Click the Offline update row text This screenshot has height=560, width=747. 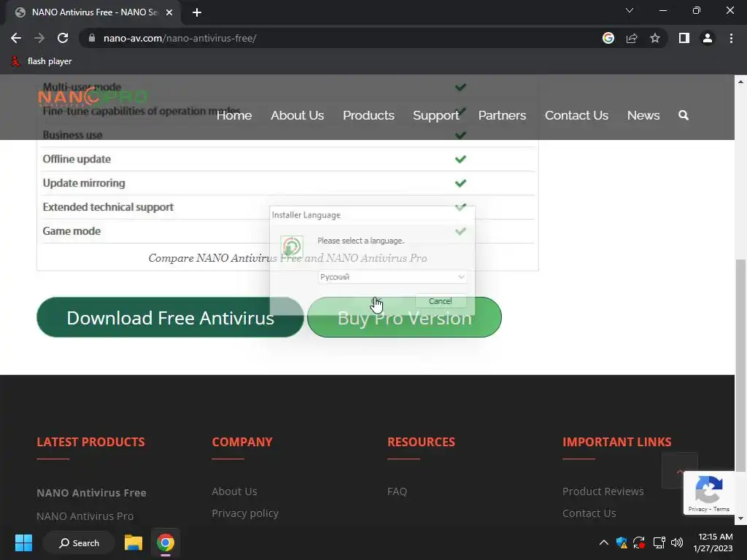coord(77,159)
